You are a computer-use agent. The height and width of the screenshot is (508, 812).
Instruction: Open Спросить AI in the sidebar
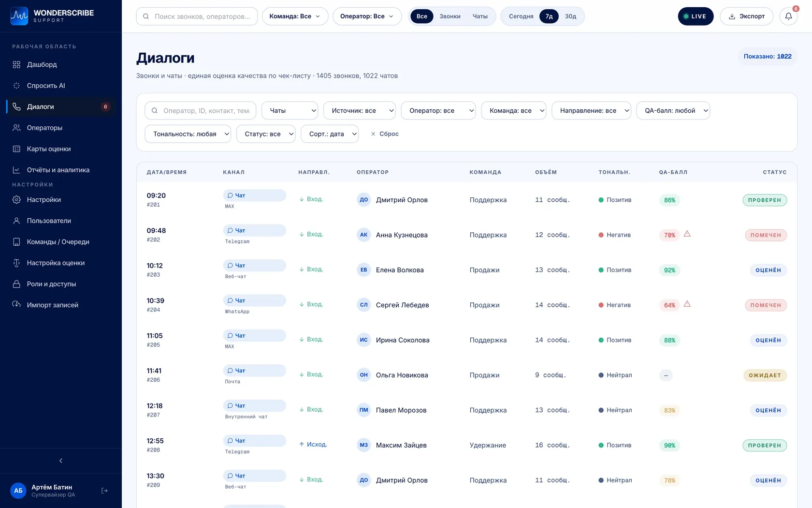pyautogui.click(x=61, y=86)
